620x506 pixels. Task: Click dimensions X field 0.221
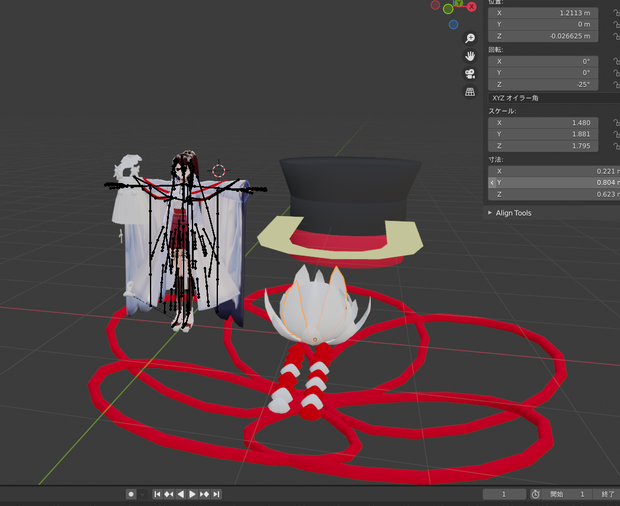554,171
